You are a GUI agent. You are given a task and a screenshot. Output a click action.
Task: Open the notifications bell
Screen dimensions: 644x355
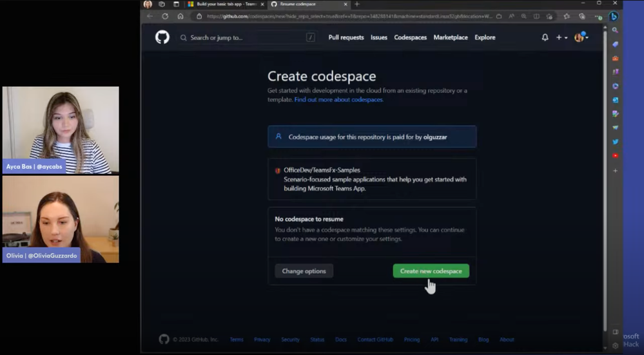click(x=545, y=37)
